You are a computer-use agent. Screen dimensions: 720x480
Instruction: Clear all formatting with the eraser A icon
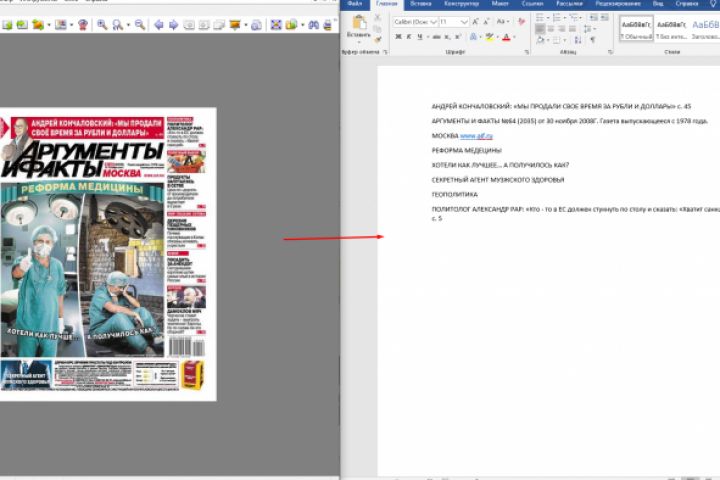click(x=521, y=22)
